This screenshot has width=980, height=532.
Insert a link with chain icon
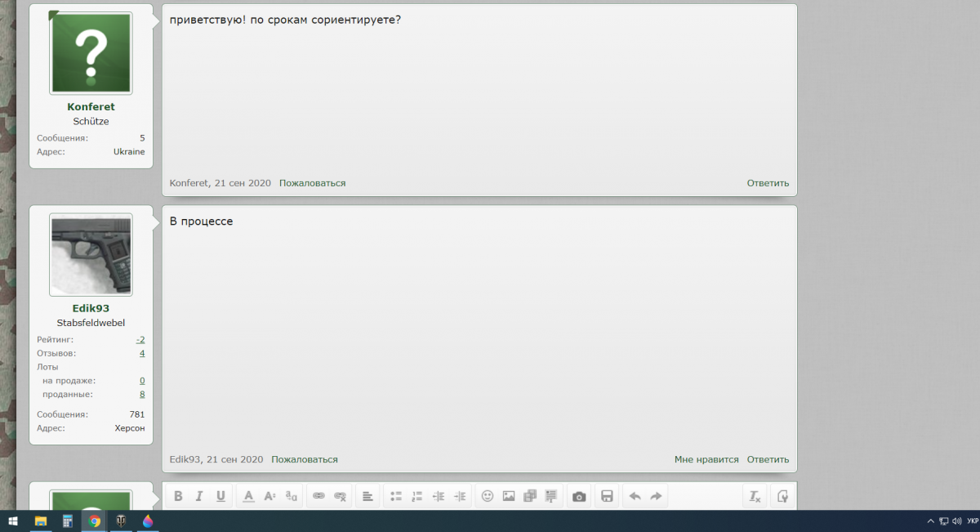(x=318, y=496)
